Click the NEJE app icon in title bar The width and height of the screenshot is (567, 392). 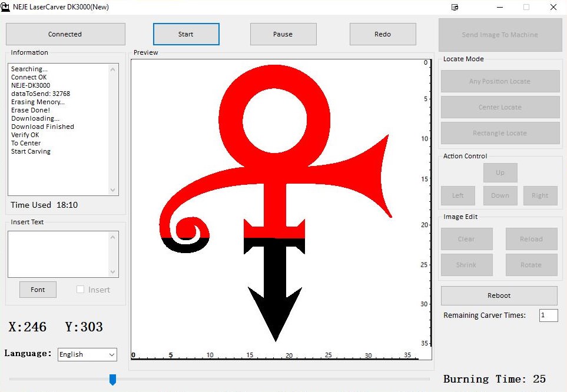pos(6,7)
